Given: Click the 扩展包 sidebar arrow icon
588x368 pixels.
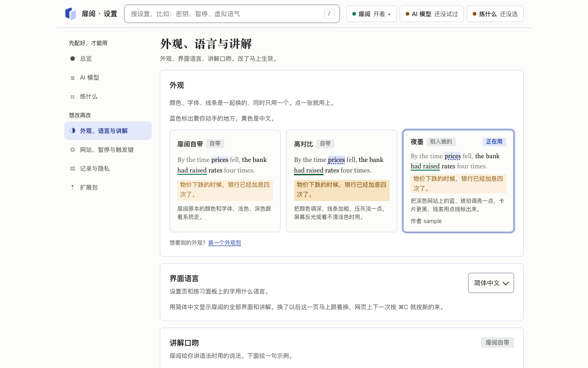Looking at the screenshot, I should click(73, 187).
